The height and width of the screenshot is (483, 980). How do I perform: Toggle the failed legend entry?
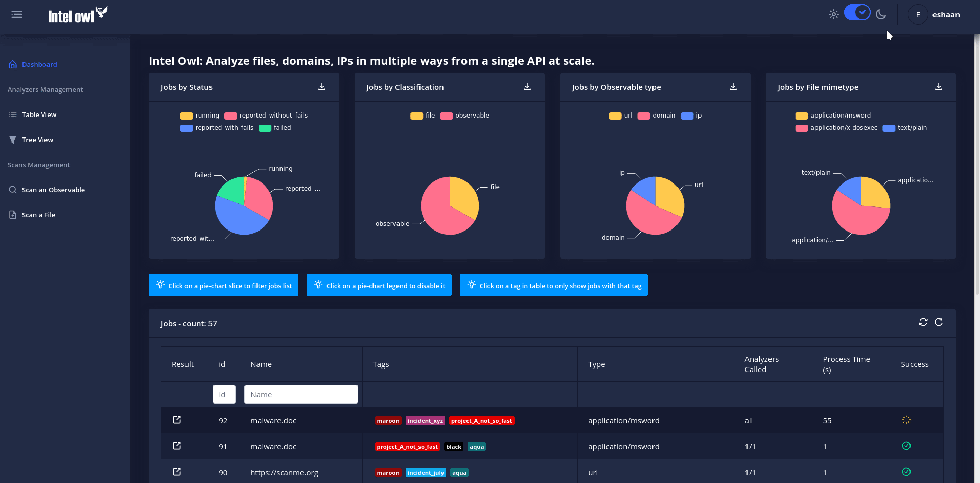point(275,128)
